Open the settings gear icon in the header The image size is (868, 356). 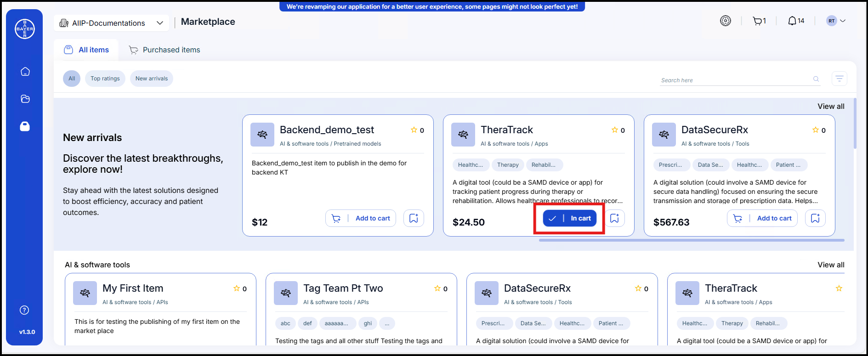click(x=726, y=21)
